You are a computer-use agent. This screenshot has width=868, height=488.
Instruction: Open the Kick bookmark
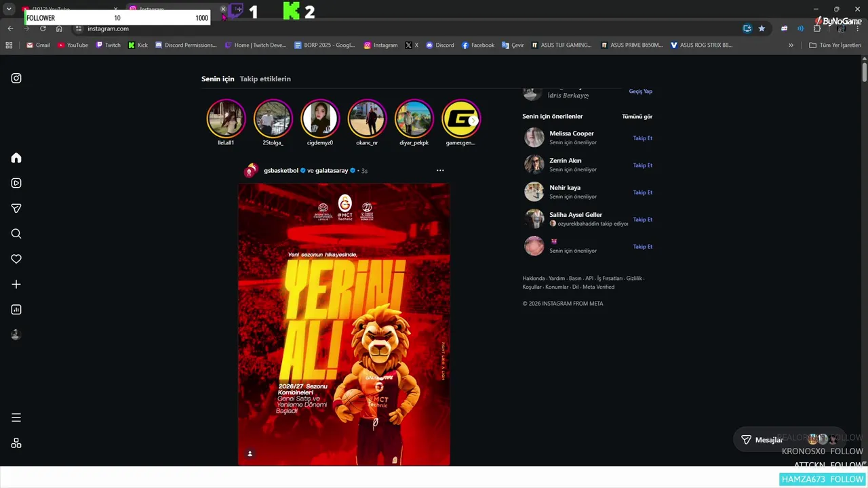(138, 45)
